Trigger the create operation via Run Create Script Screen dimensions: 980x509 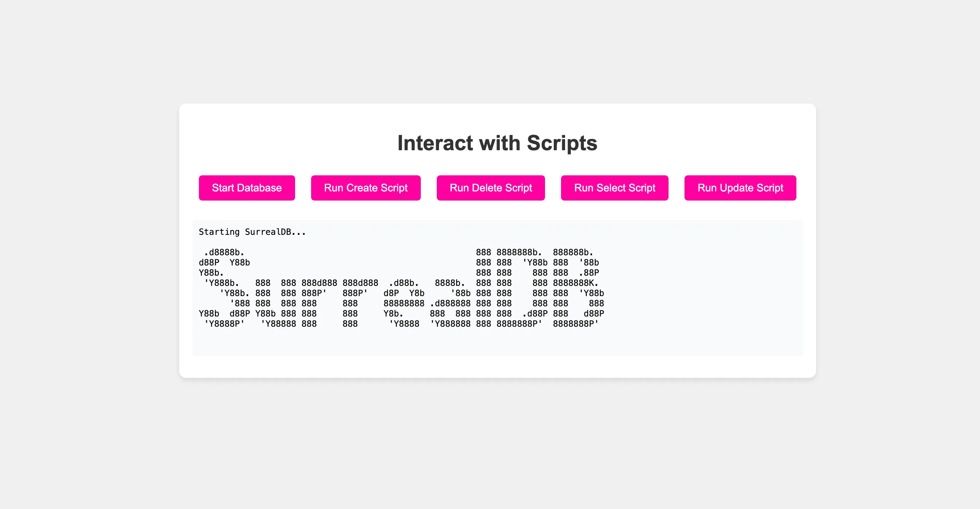366,188
